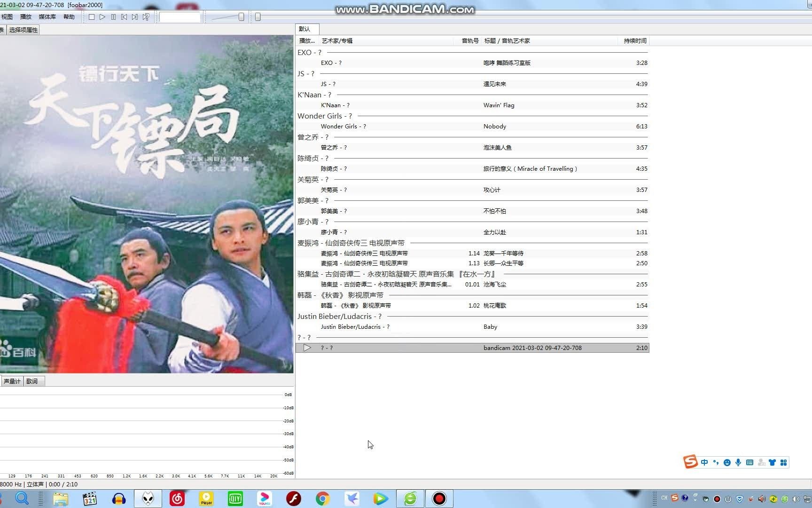
Task: Select the track Wavin' Flag
Action: point(472,105)
